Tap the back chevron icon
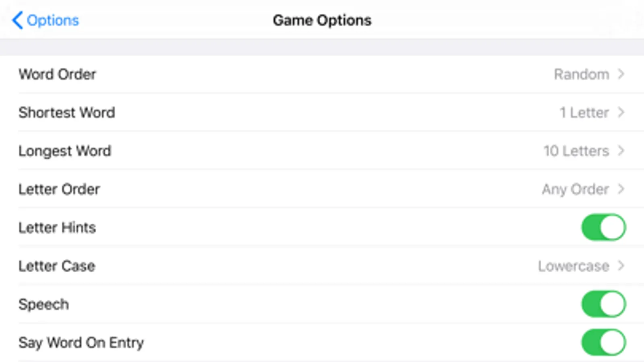The width and height of the screenshot is (644, 362). [x=17, y=20]
